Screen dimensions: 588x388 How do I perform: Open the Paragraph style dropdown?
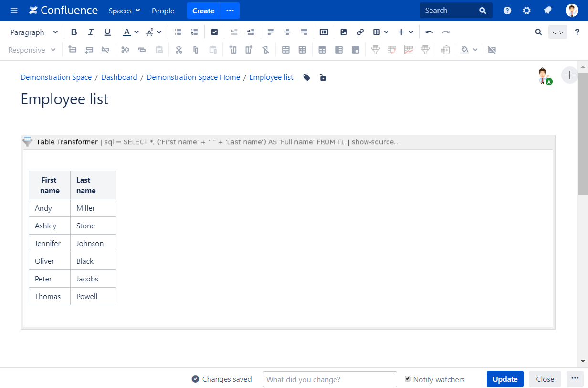tap(33, 32)
